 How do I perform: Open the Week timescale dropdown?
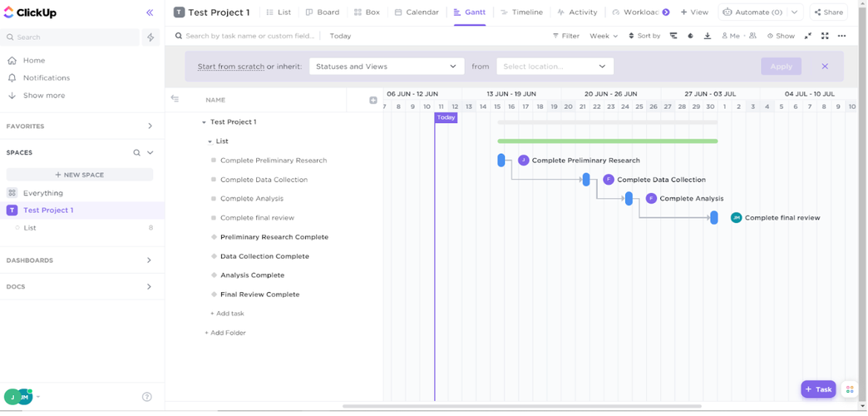[604, 36]
